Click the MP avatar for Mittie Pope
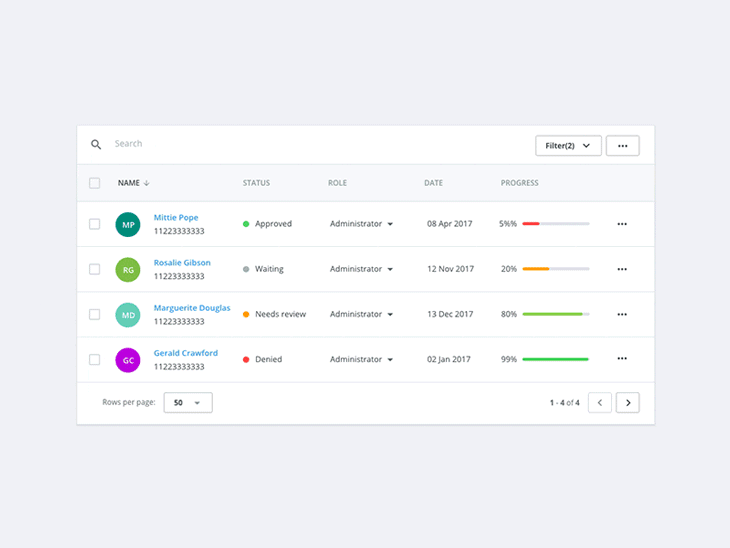 coord(128,225)
